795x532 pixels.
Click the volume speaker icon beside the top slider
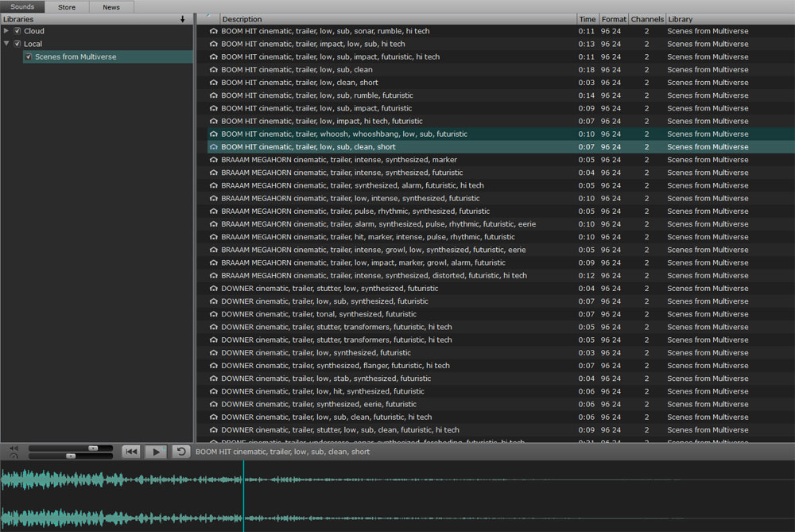(x=14, y=449)
